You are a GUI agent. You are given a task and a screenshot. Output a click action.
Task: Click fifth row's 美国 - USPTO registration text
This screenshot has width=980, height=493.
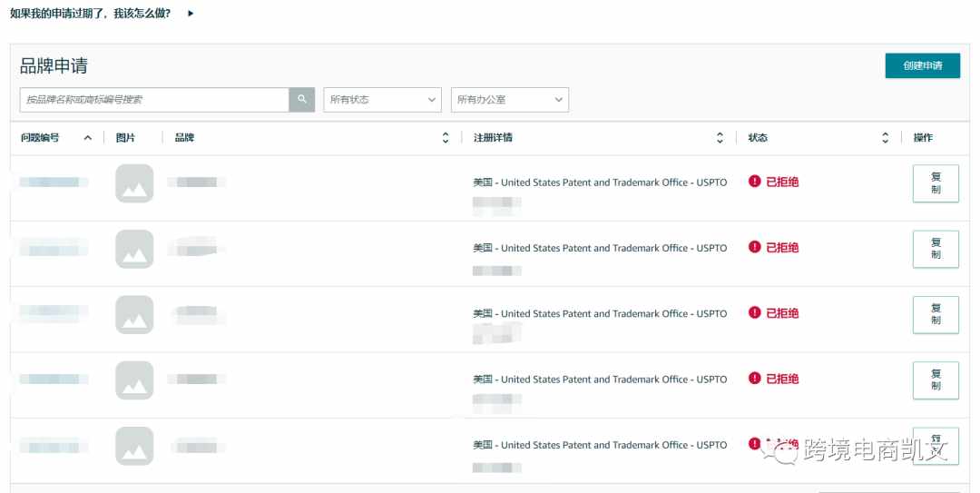click(600, 445)
